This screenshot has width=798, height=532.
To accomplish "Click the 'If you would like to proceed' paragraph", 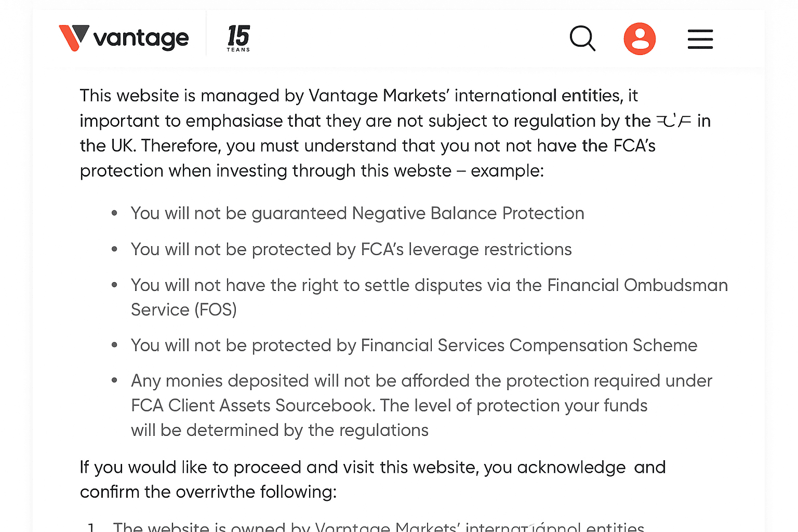I will tap(373, 480).
